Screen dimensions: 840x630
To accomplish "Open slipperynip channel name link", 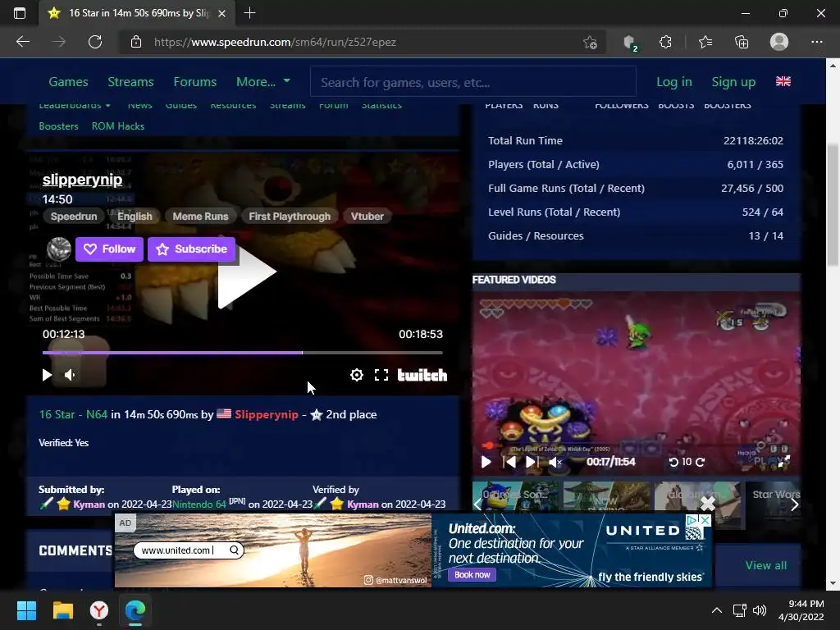I will [83, 180].
